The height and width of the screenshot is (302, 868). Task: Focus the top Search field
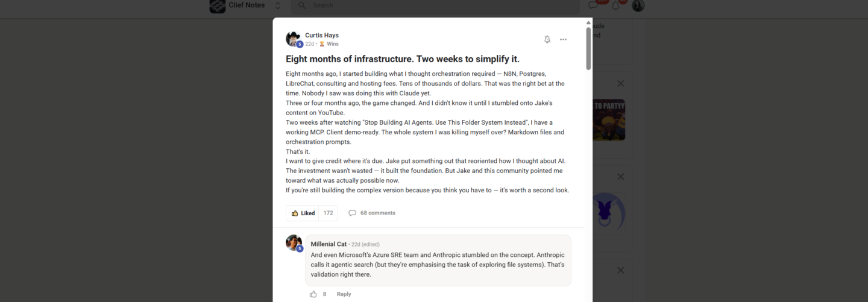(437, 5)
